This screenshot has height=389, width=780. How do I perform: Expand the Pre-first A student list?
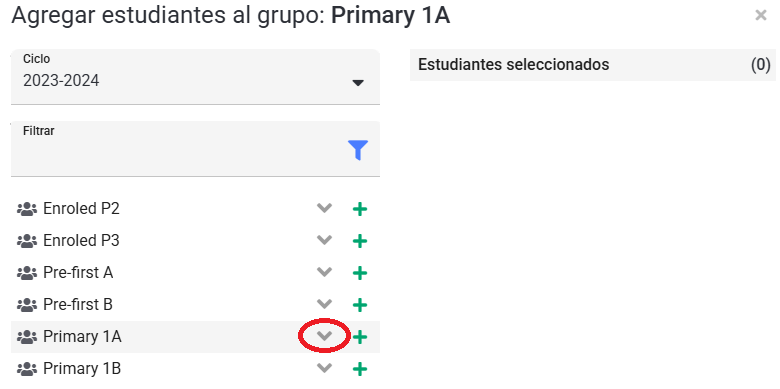(324, 272)
